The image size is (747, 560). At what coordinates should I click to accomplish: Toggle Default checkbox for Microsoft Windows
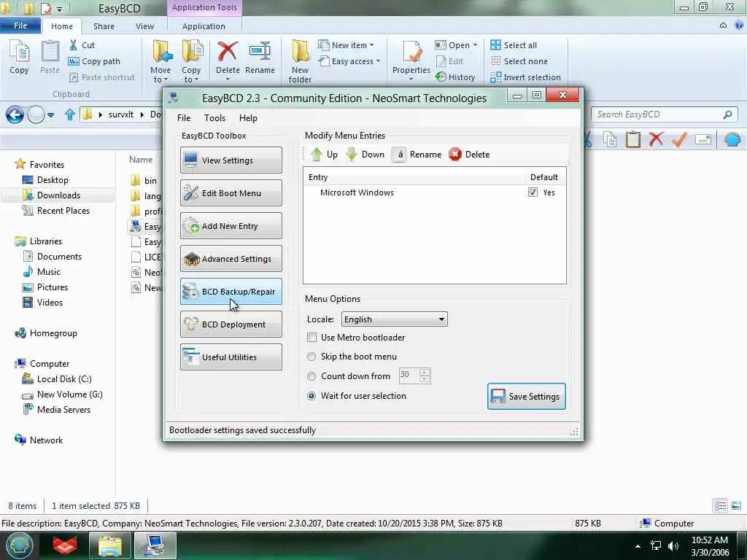pyautogui.click(x=533, y=192)
